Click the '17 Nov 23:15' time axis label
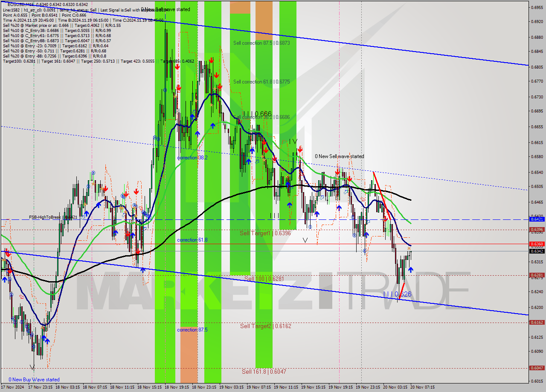This screenshot has width=546, height=392. click(40, 387)
